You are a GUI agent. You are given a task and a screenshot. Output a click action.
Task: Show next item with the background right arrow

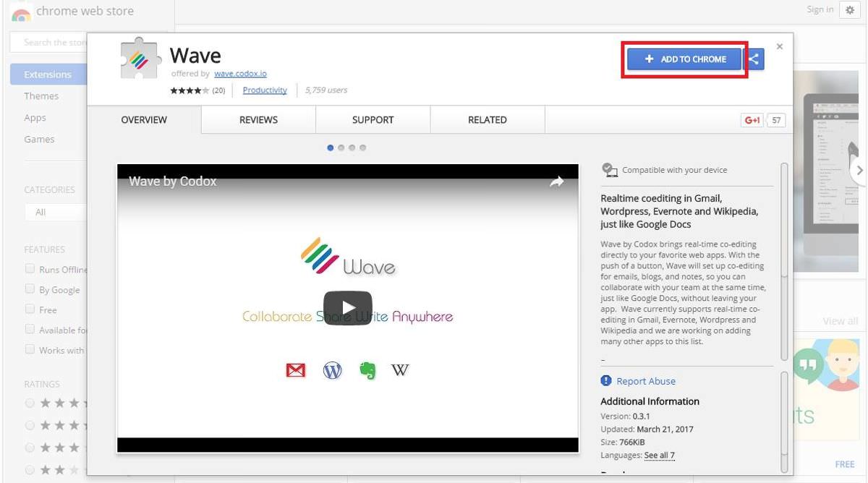pyautogui.click(x=859, y=171)
